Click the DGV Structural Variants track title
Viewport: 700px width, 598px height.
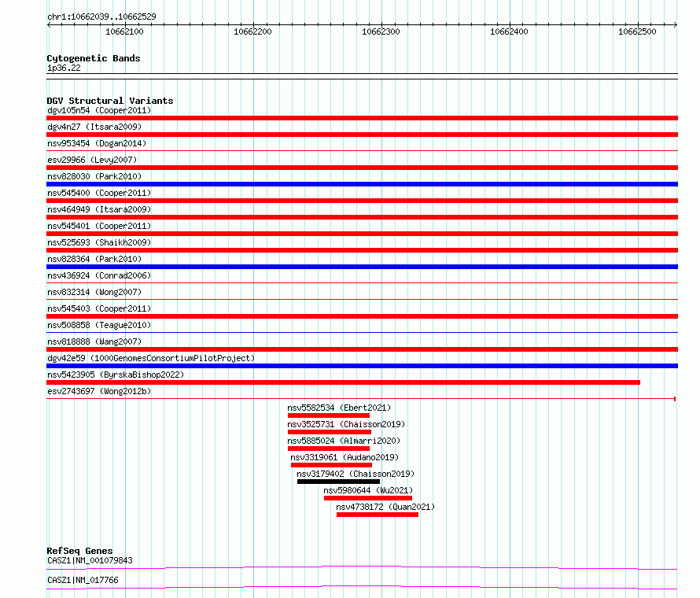click(110, 101)
